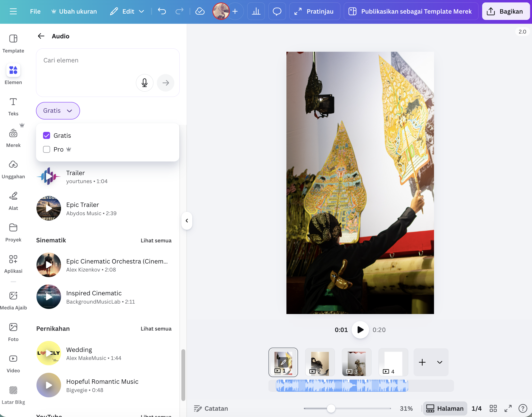Open the Edit mode dropdown
This screenshot has height=417, width=532.
(127, 11)
